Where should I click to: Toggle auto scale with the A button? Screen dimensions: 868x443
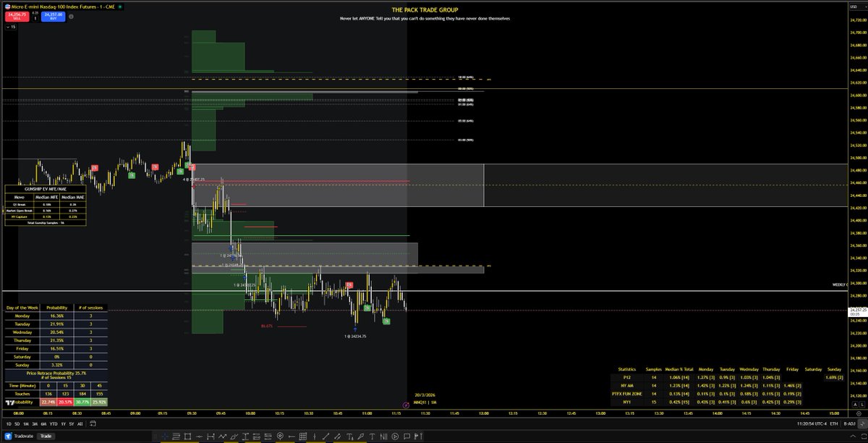(855, 405)
